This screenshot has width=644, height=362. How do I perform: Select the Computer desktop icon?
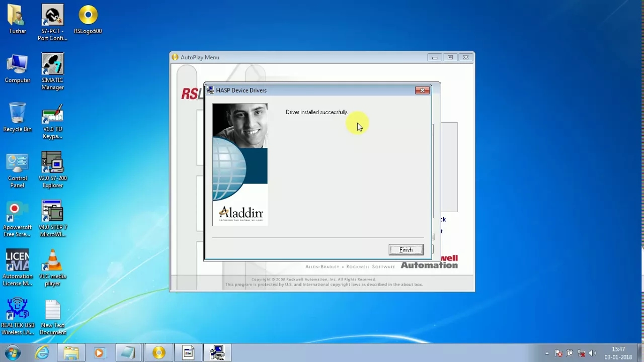pyautogui.click(x=18, y=69)
